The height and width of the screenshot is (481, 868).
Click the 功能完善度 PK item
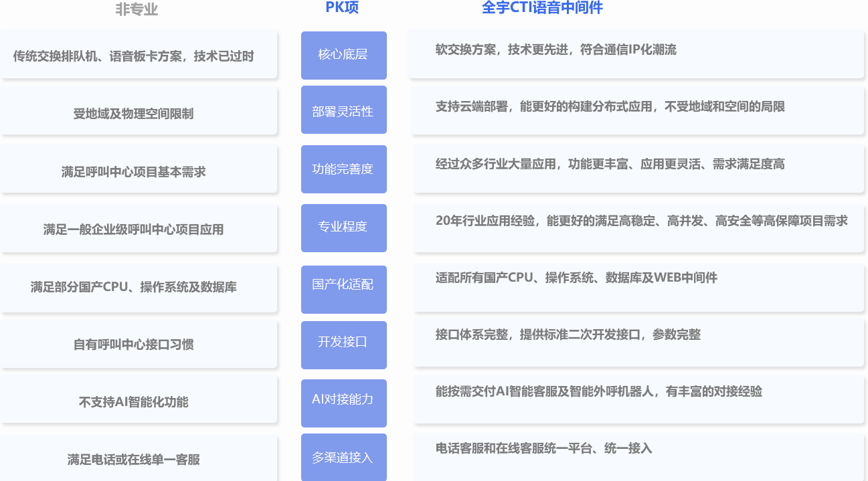pyautogui.click(x=343, y=169)
